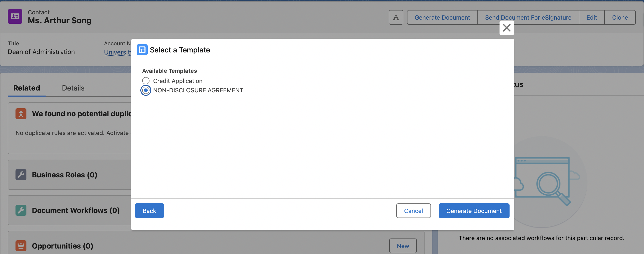The height and width of the screenshot is (254, 644).
Task: Click the 'Available Templates' label
Action: (170, 71)
